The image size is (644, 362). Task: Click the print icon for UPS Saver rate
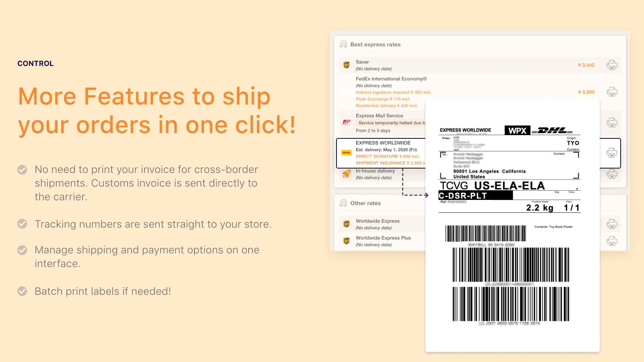pyautogui.click(x=612, y=65)
